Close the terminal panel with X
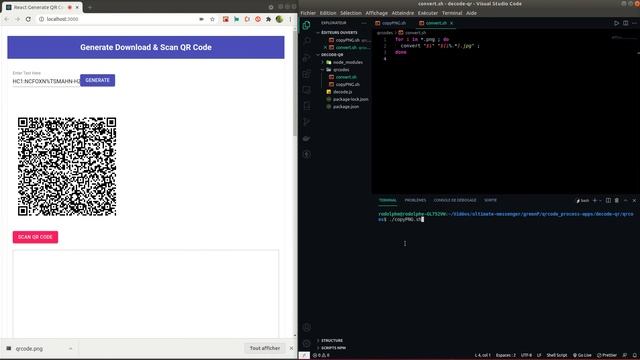This screenshot has width=640, height=360. click(634, 200)
